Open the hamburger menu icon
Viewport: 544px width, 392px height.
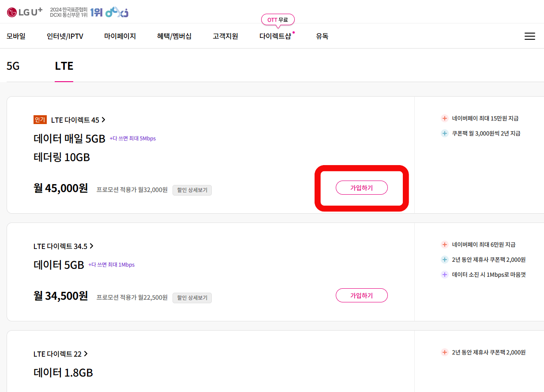click(529, 36)
